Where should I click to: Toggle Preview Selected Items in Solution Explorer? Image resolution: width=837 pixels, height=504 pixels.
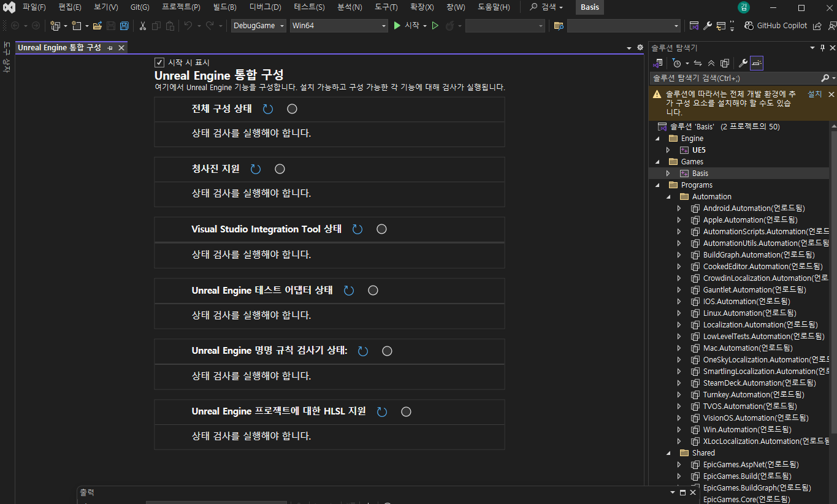pyautogui.click(x=757, y=63)
